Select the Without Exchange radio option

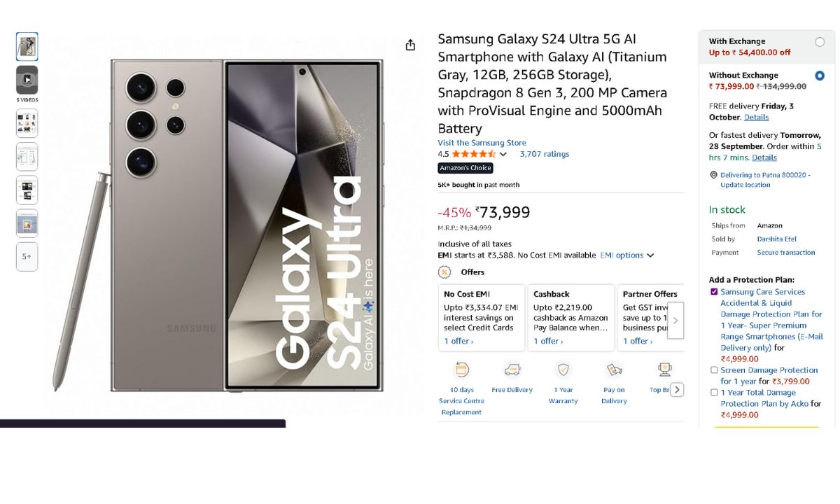820,76
